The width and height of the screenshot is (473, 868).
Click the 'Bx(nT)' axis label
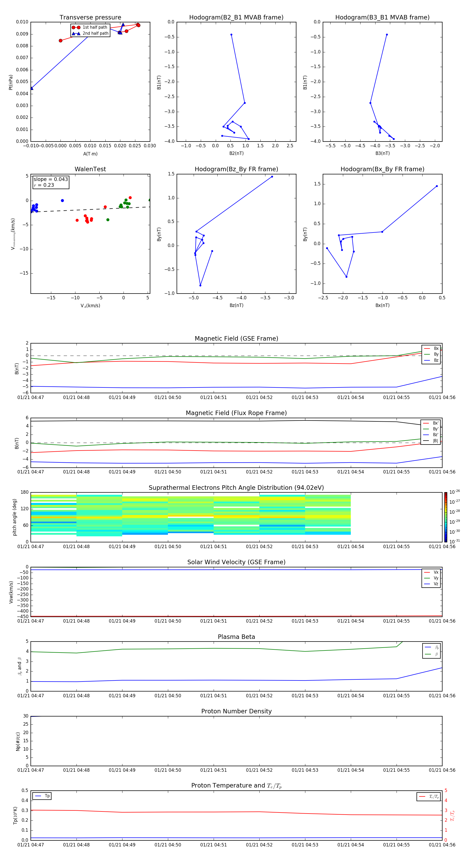tap(382, 305)
